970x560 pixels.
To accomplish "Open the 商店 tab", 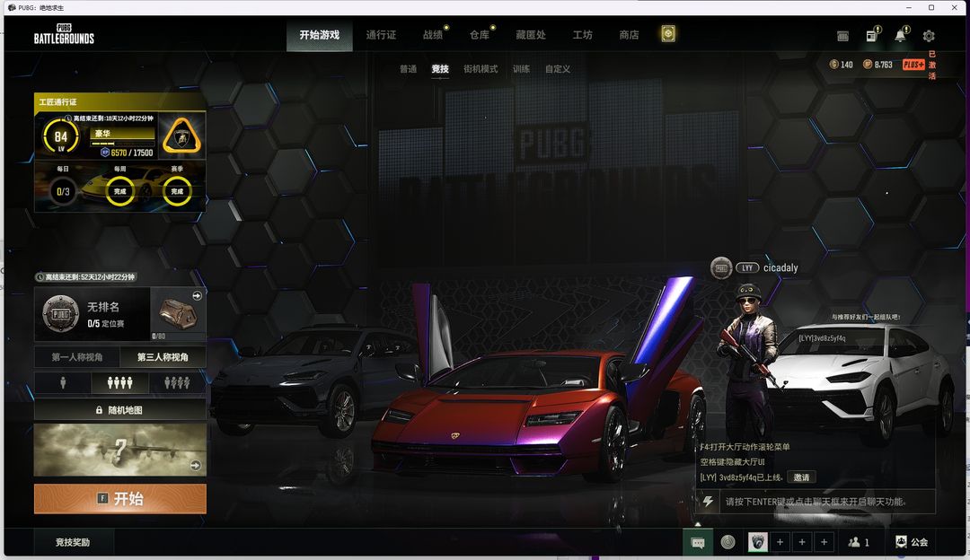I will [629, 35].
